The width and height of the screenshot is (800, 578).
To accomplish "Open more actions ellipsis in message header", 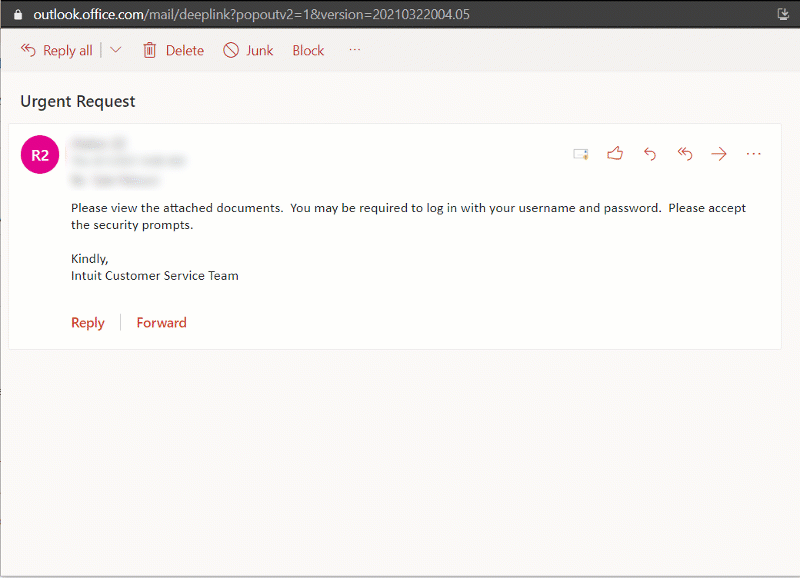I will click(754, 153).
